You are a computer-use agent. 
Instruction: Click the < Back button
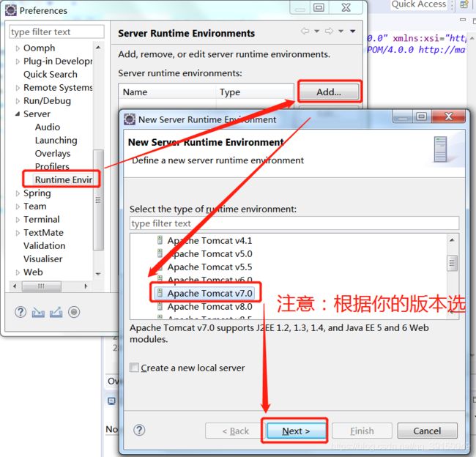235,431
